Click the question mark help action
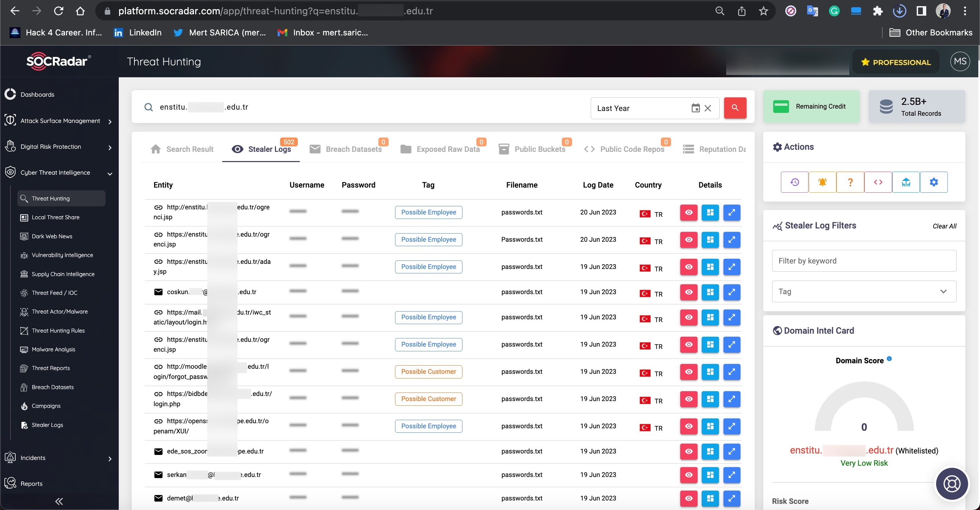 850,182
